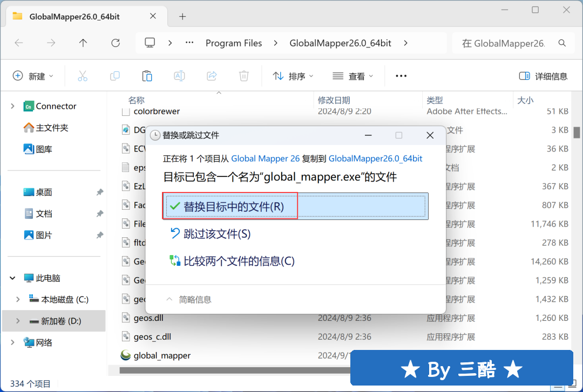Close the GlobalMapper26.0_64bit tab
The image size is (583, 392).
pos(153,16)
